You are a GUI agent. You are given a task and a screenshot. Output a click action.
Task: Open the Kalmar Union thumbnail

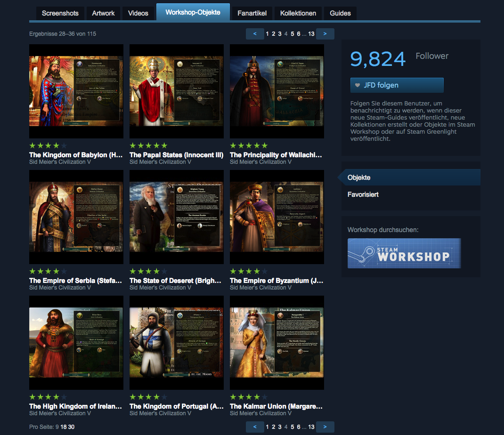[x=277, y=342]
